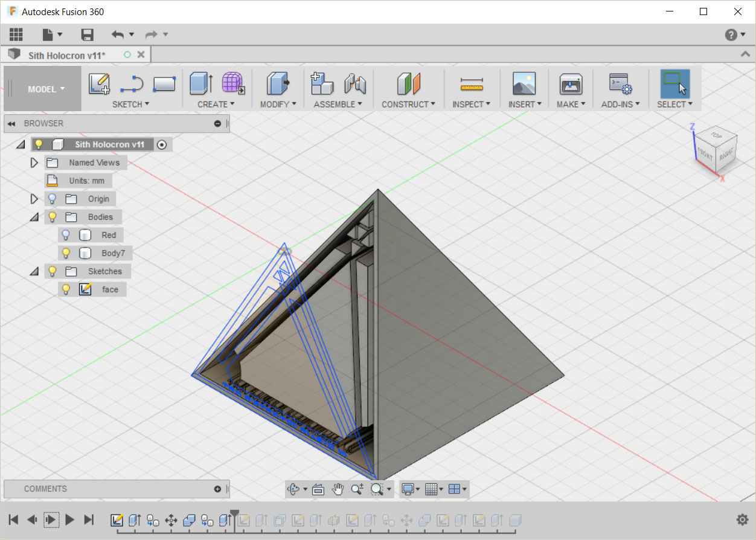Click the Press Pull modify icon
The image size is (756, 540).
(278, 83)
